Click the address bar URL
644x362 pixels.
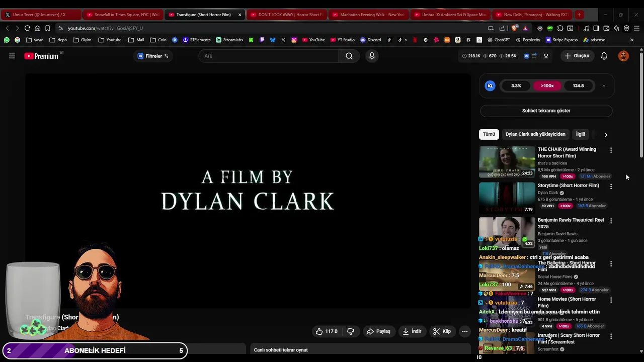[x=105, y=28]
